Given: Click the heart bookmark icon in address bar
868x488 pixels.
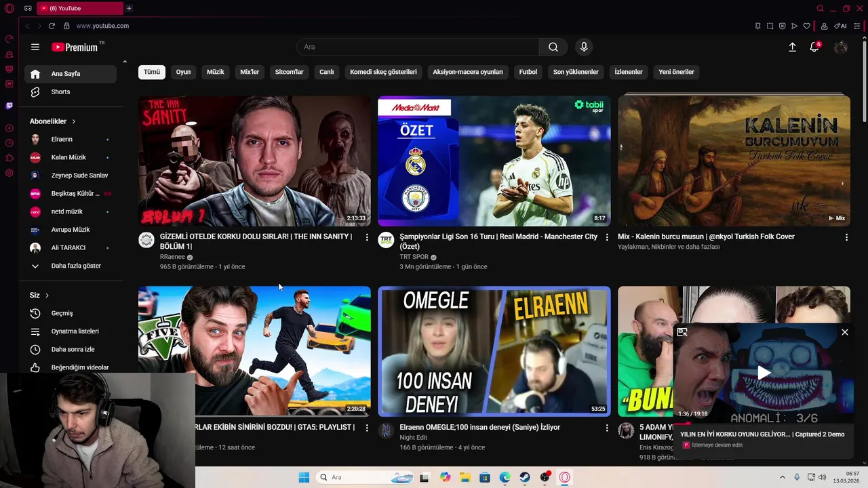Looking at the screenshot, I should coord(806,26).
